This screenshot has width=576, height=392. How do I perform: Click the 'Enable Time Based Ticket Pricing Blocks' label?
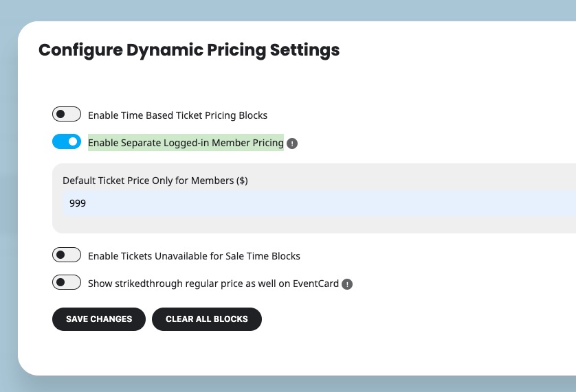(x=177, y=115)
